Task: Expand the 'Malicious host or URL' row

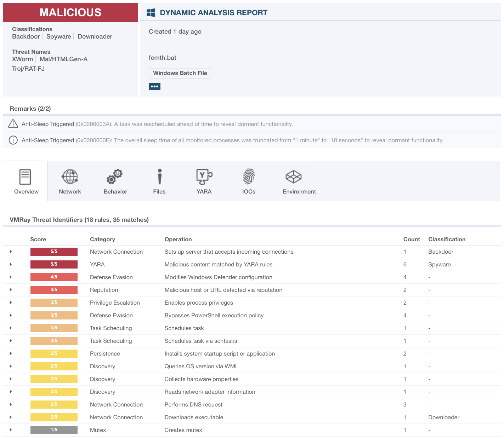Action: 11,290
